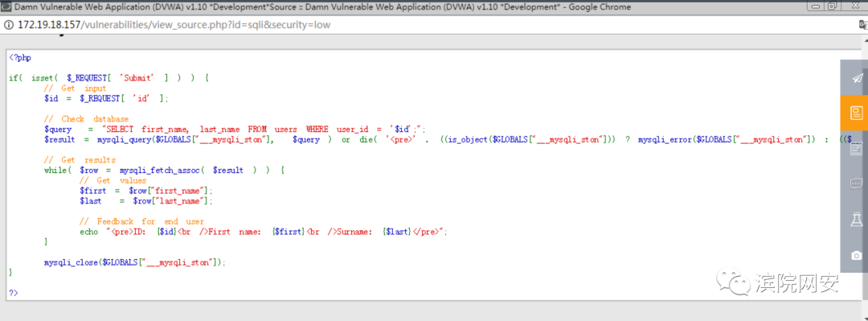The height and width of the screenshot is (321, 868).
Task: Open the chat bubble icon in sidebar
Action: tap(856, 183)
